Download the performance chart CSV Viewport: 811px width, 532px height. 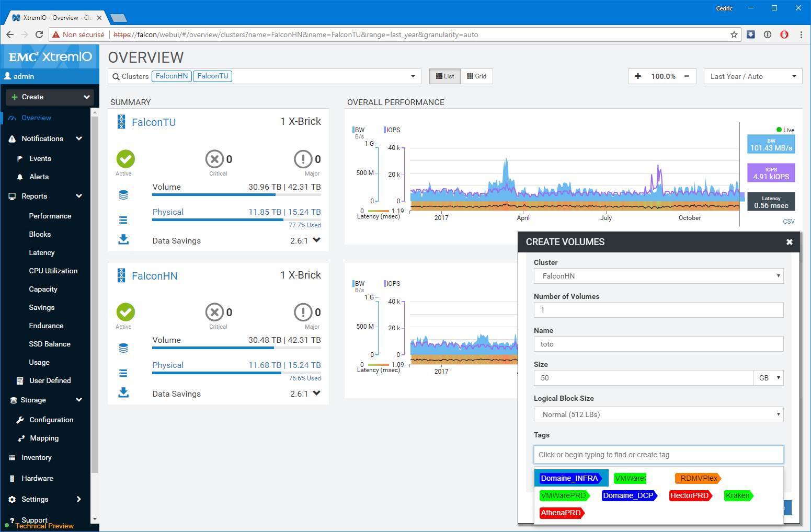point(789,222)
